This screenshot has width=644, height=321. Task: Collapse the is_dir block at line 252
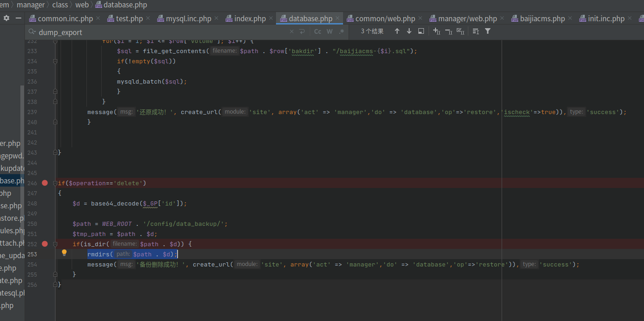point(55,244)
